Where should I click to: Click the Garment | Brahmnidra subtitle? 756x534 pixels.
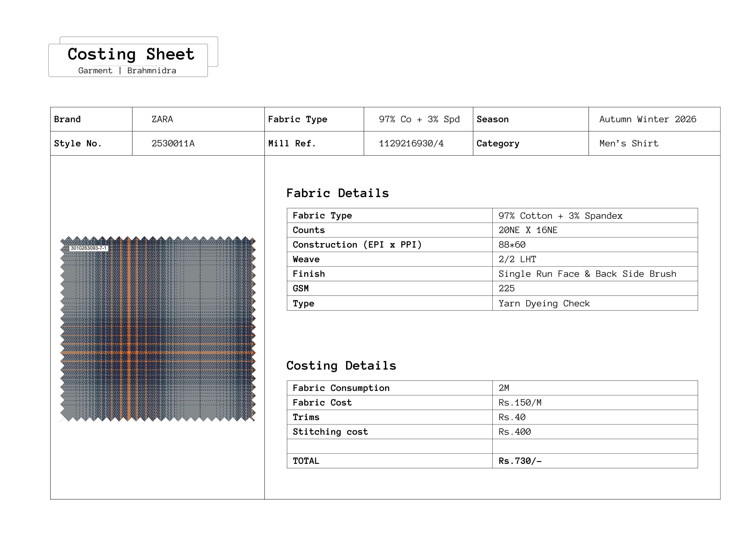pos(127,71)
